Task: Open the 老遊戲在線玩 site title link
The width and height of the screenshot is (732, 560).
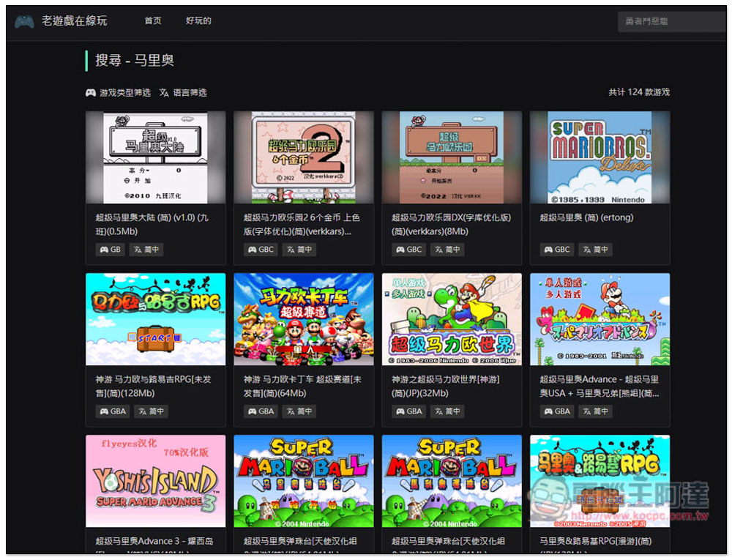Action: [x=74, y=20]
